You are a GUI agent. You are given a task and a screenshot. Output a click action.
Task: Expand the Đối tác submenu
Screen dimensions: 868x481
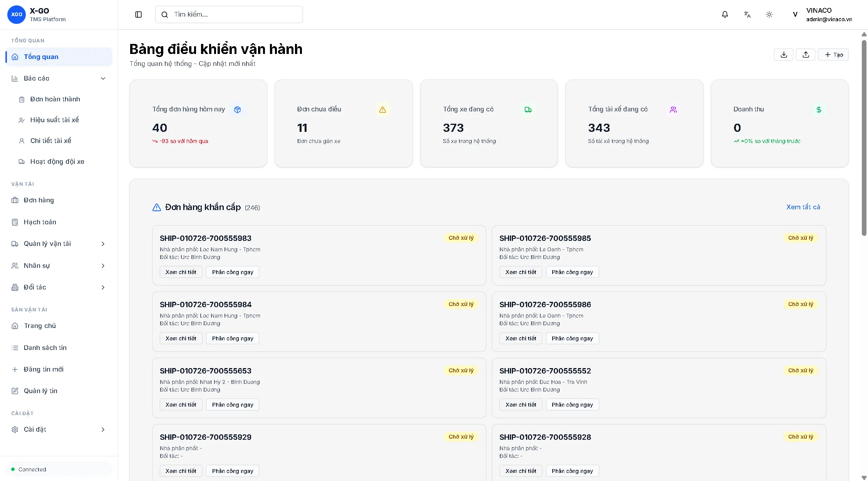point(103,287)
